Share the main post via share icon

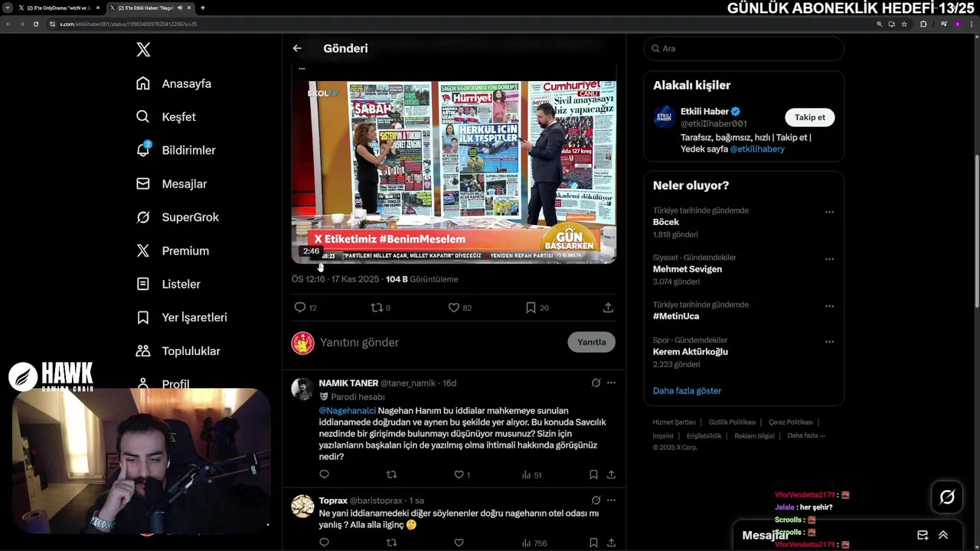tap(608, 308)
